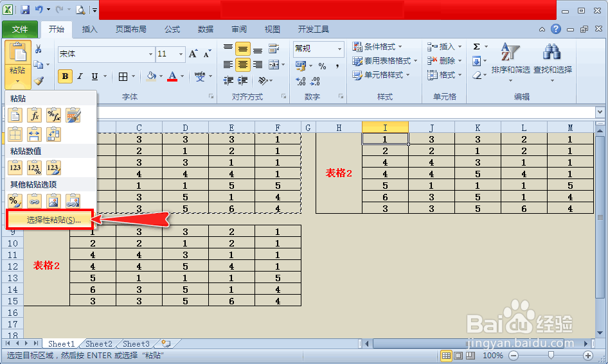Click the Print Preview icon in quick access toolbar
Screen dimensions: 608x364
pyautogui.click(x=80, y=10)
